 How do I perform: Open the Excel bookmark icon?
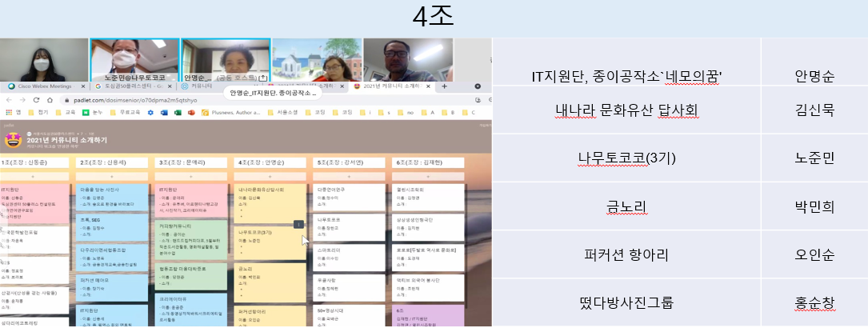pyautogui.click(x=178, y=112)
